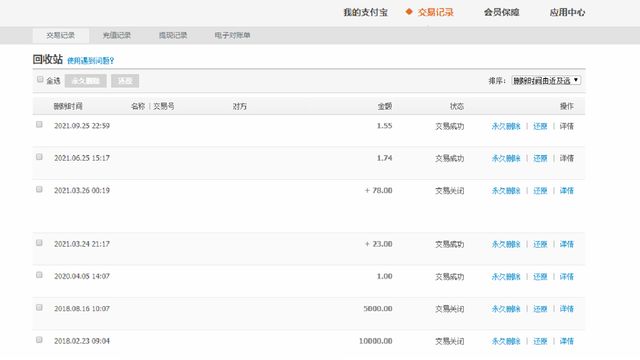This screenshot has width=640, height=360.
Task: Check the box for 2021.09.25 22:59 row
Action: [x=39, y=124]
